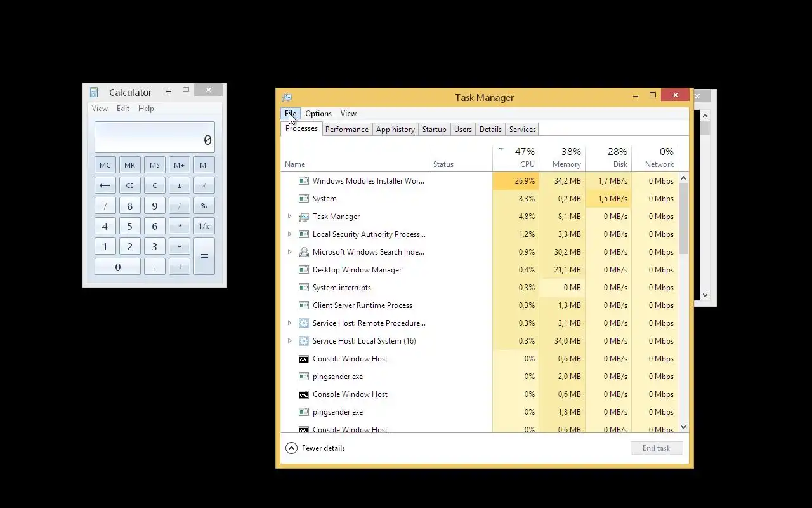Click System interrupts process icon

coord(304,288)
